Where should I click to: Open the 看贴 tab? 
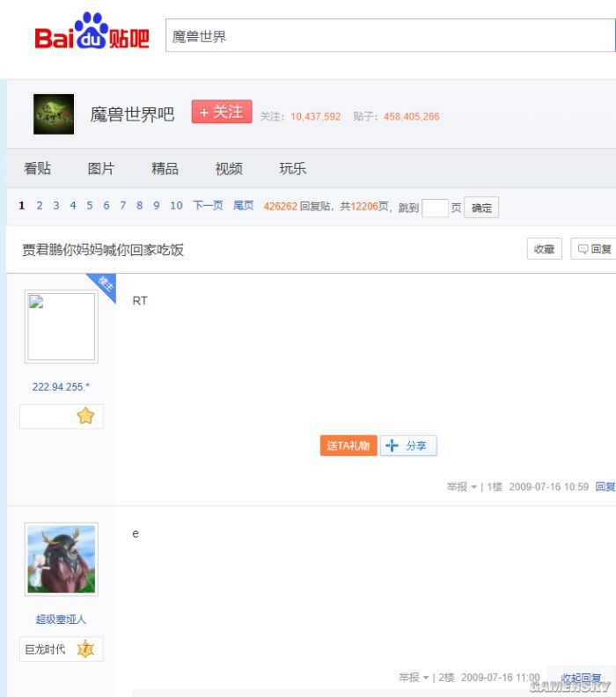(x=37, y=168)
